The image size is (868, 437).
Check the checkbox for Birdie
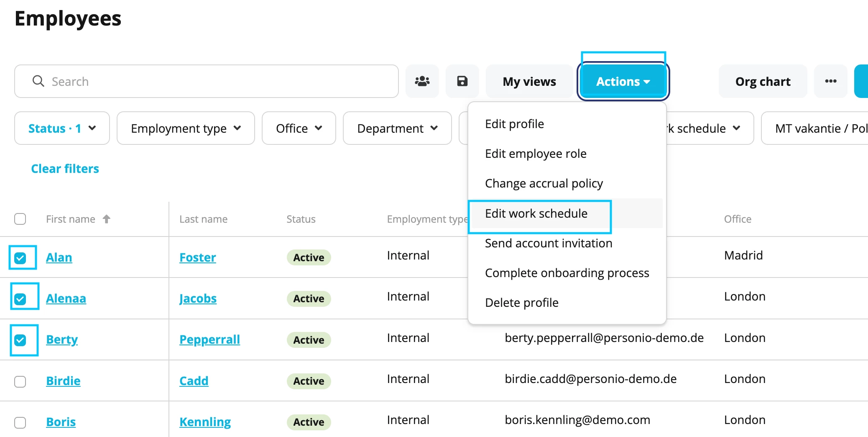coord(20,381)
